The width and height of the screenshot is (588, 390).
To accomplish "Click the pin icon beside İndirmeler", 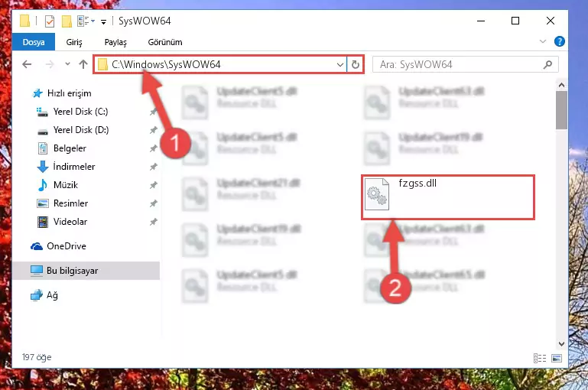I will click(153, 167).
